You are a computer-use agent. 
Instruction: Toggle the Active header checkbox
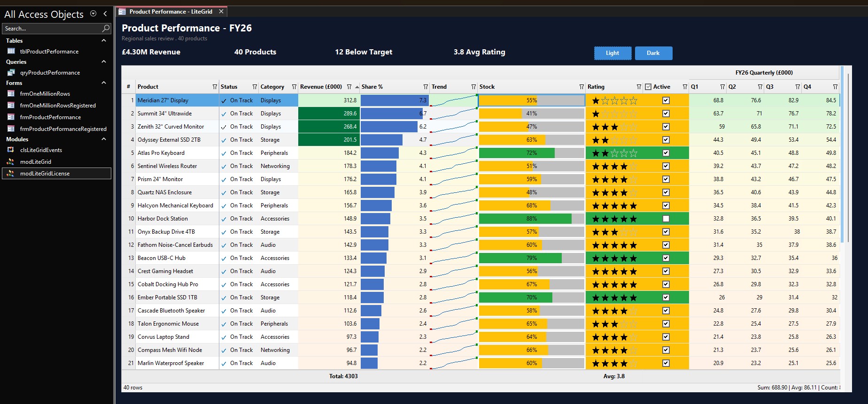pos(648,87)
